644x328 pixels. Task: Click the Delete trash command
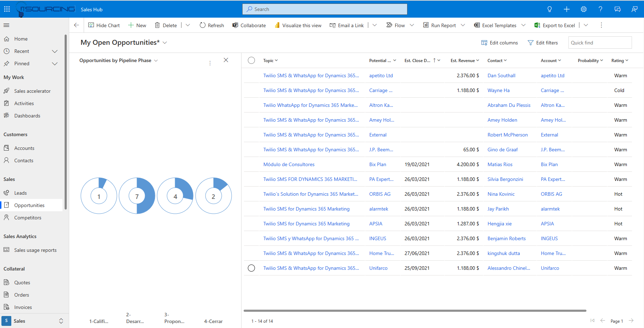click(166, 25)
